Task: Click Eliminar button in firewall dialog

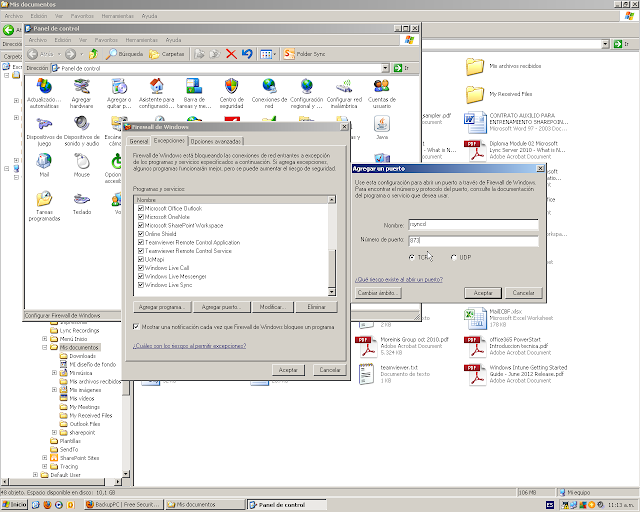Action: pyautogui.click(x=316, y=307)
